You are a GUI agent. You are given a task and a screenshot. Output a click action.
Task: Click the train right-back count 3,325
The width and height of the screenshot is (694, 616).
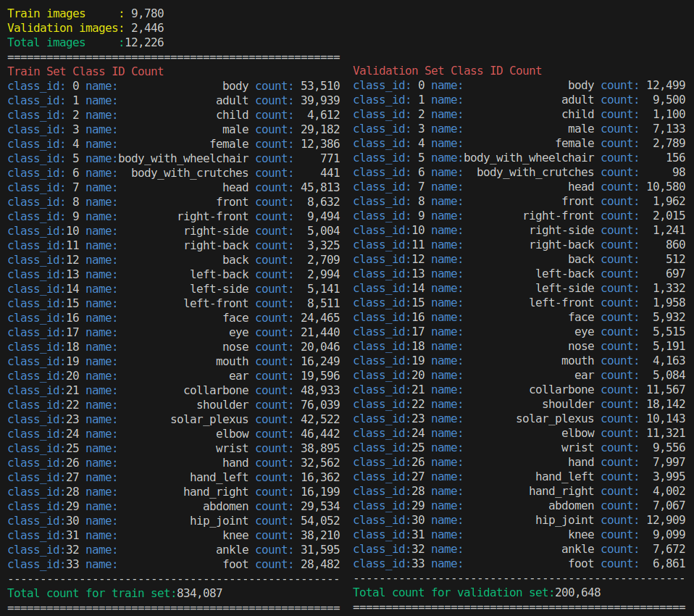click(x=324, y=246)
